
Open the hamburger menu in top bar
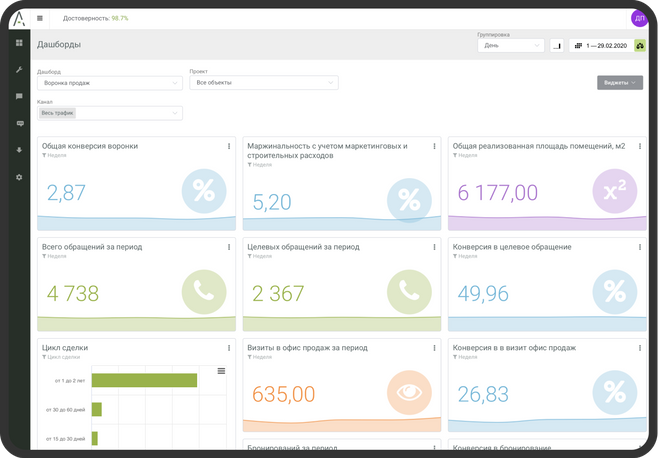point(40,18)
